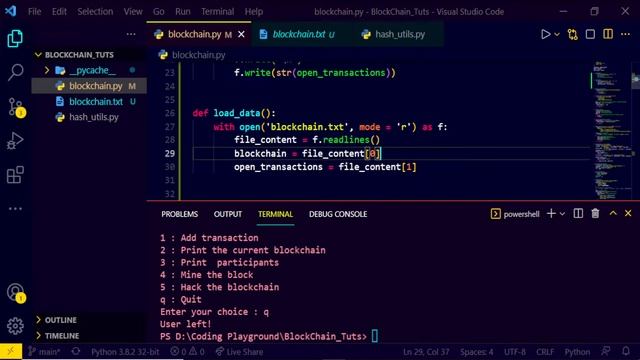
Task: Switch to the DEBUG CONSOLE tab
Action: pyautogui.click(x=338, y=214)
